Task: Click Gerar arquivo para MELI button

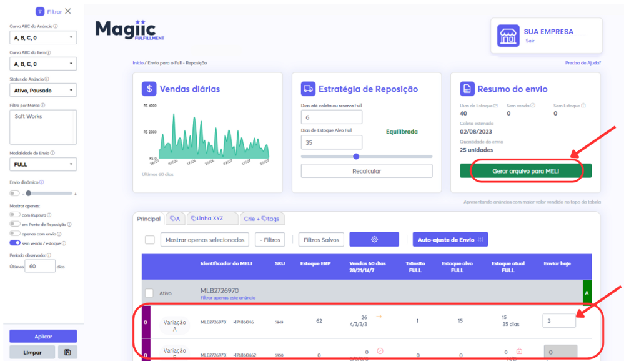Action: [525, 171]
